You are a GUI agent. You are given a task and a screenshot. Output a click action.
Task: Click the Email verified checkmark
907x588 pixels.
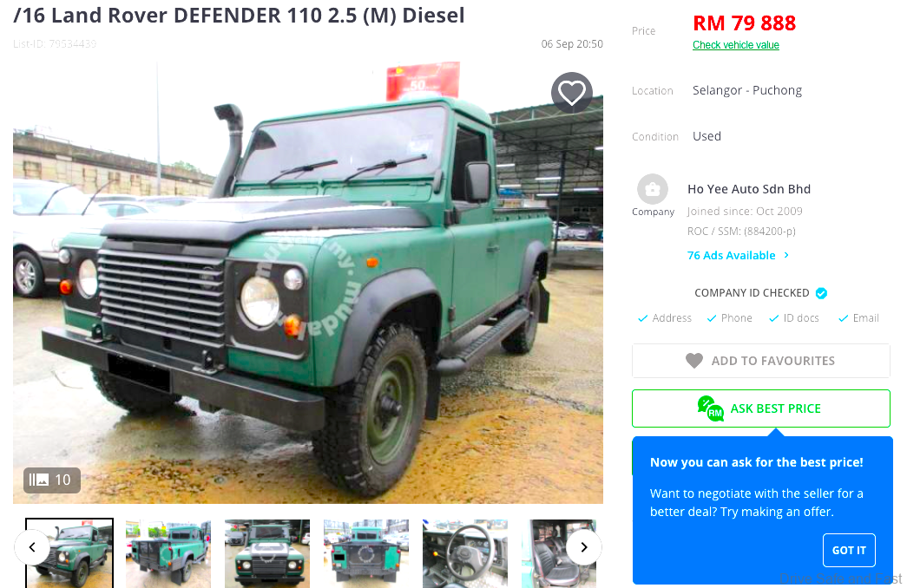pos(844,318)
